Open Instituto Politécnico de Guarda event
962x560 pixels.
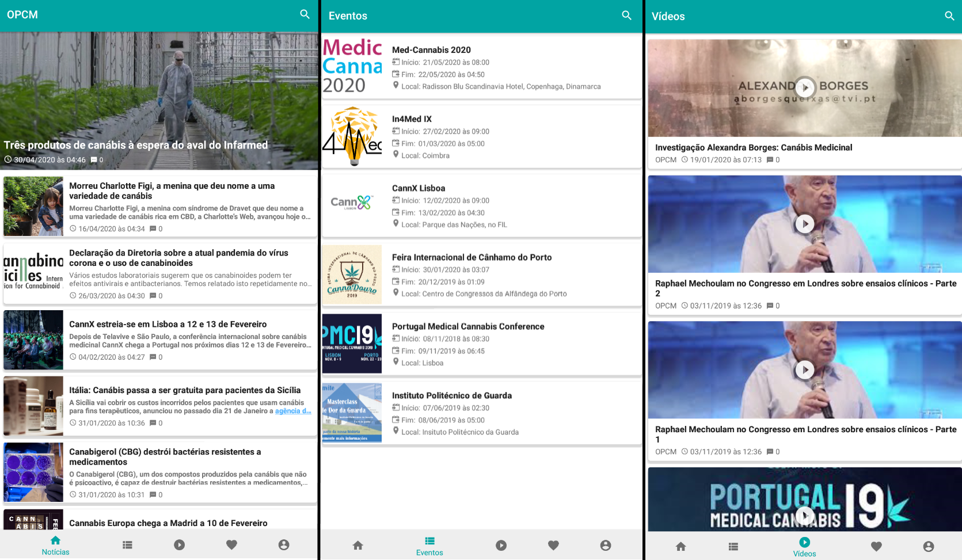pos(482,413)
